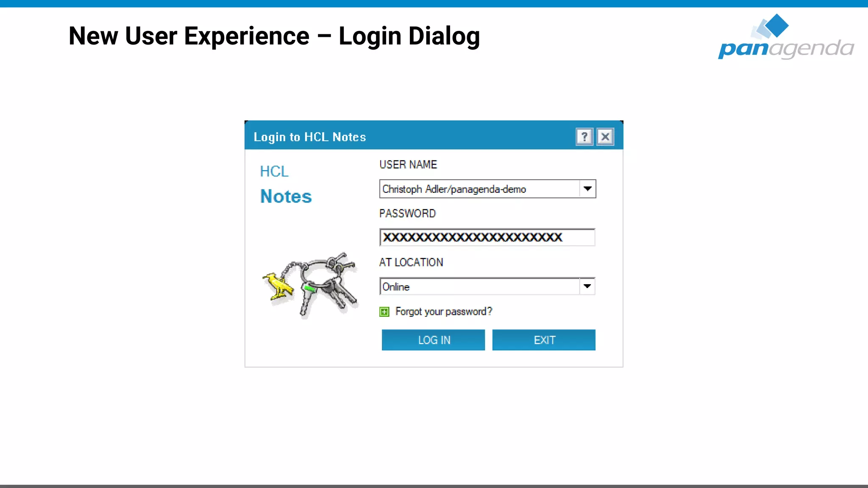
Task: Click the EXIT button
Action: tap(544, 340)
